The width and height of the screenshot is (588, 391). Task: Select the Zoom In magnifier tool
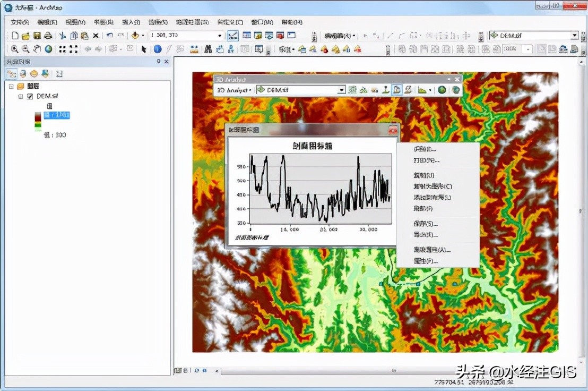(14, 49)
